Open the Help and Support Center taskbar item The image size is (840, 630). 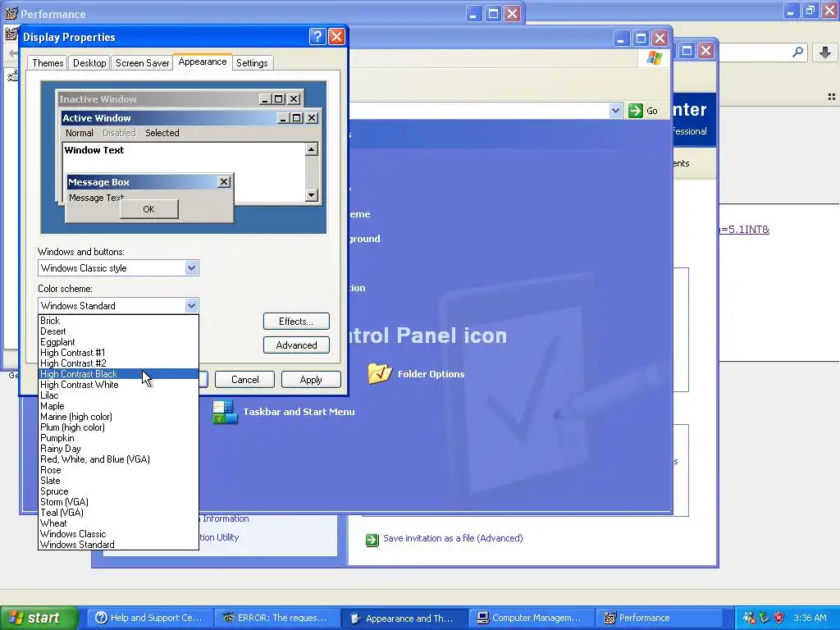click(x=149, y=618)
